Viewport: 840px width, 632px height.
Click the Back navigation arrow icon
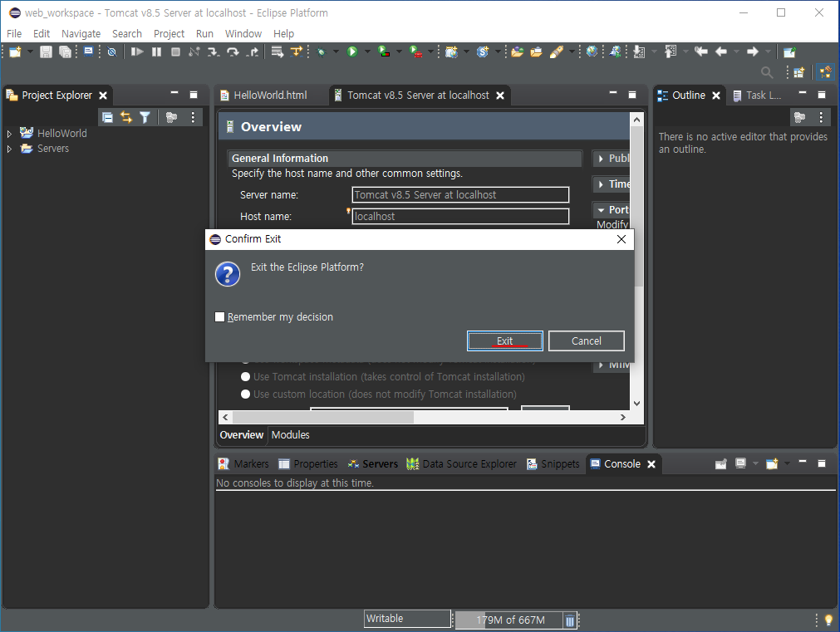(x=721, y=52)
